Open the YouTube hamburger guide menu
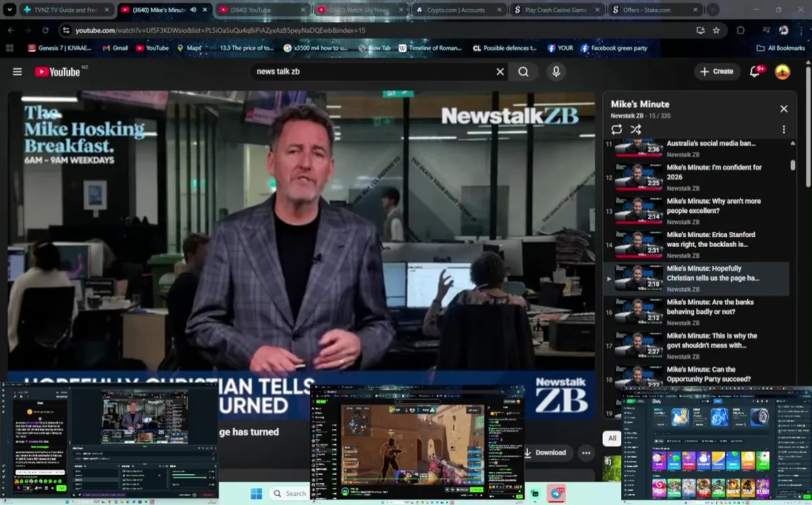812x505 pixels. pyautogui.click(x=17, y=72)
